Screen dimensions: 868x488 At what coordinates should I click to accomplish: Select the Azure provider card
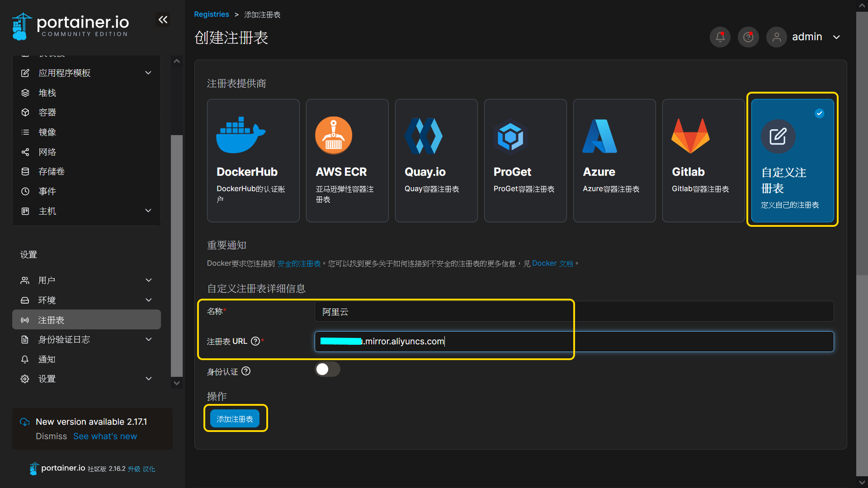[614, 160]
